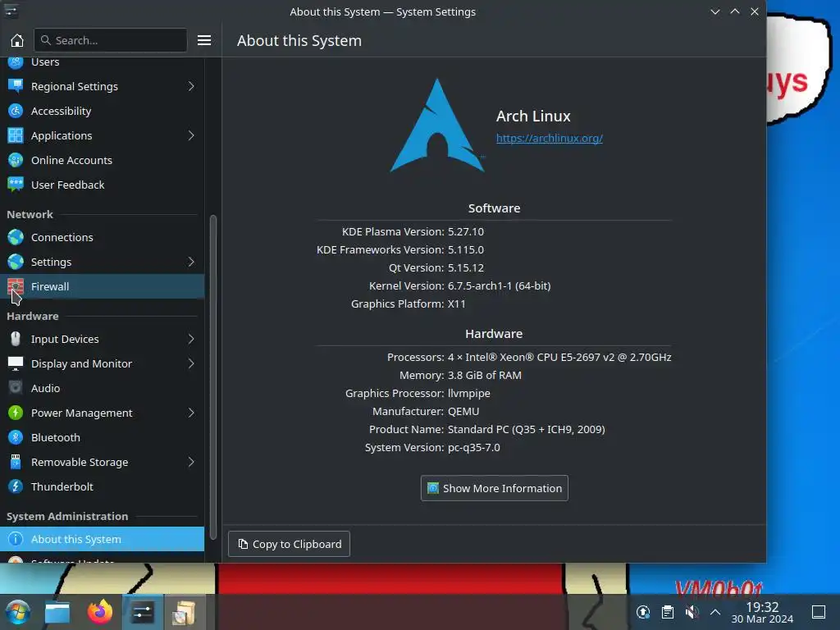
Task: Click the network Settings globe icon
Action: [16, 262]
